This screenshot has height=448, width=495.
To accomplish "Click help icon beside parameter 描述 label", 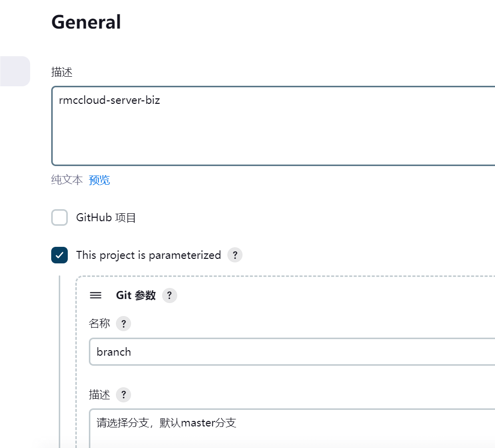I will (x=123, y=395).
